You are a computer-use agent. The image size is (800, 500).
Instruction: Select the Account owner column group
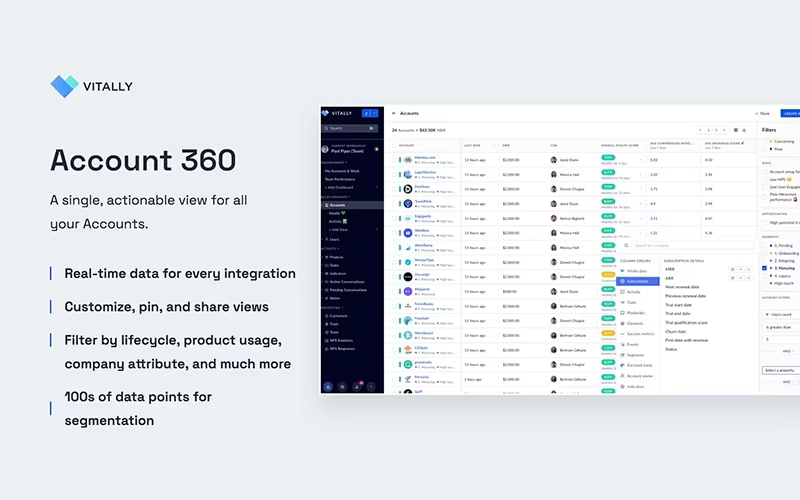pyautogui.click(x=637, y=376)
